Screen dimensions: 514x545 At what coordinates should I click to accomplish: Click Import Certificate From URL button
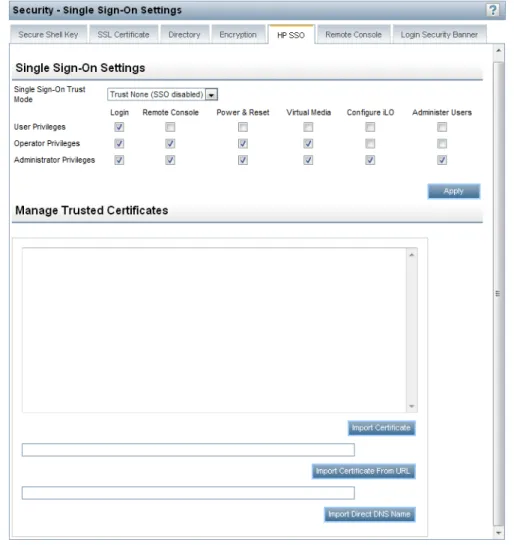[364, 471]
